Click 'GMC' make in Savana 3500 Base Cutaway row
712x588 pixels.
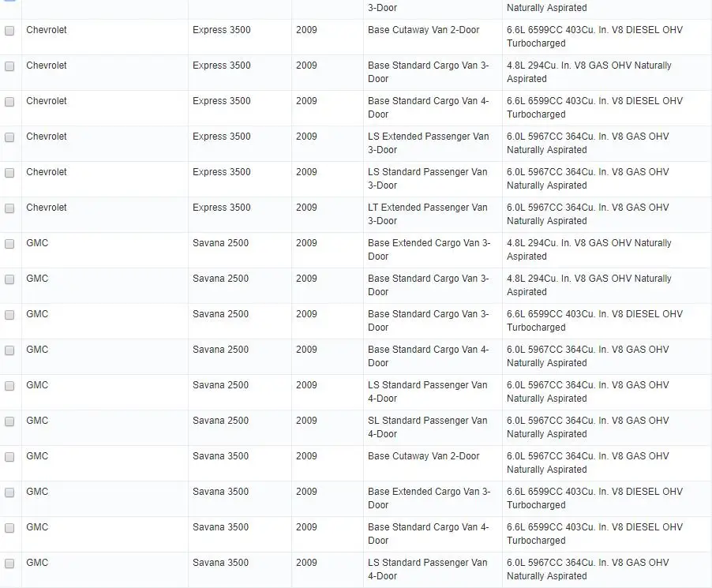pyautogui.click(x=37, y=456)
